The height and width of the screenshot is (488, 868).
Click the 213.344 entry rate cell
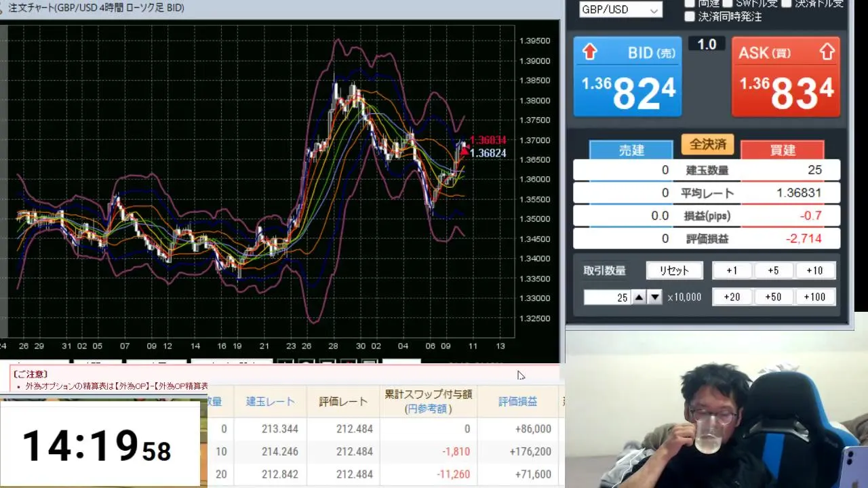pyautogui.click(x=279, y=429)
